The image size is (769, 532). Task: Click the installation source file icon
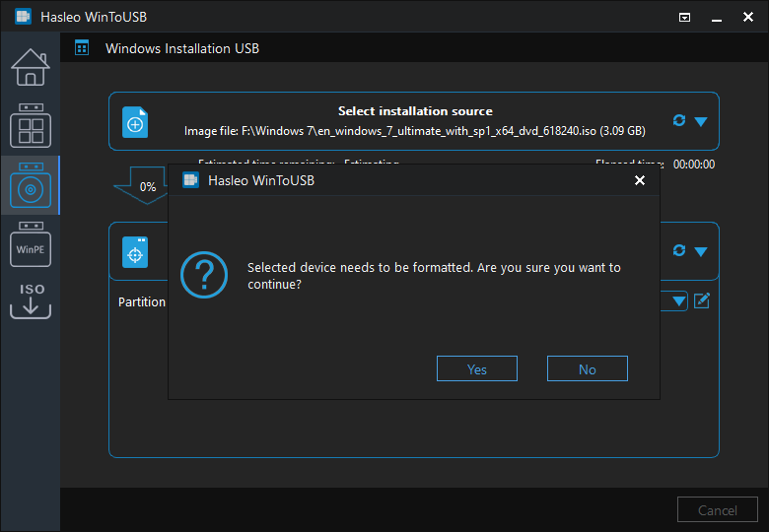point(135,122)
